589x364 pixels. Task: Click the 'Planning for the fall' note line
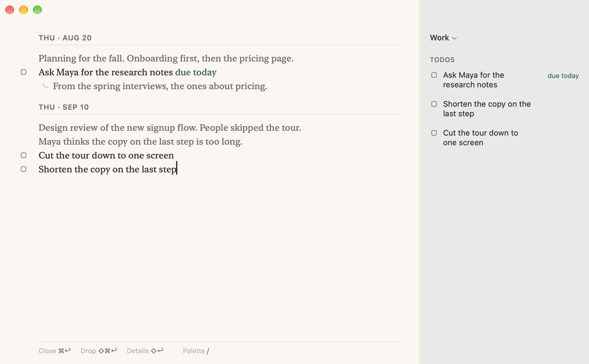coord(166,58)
